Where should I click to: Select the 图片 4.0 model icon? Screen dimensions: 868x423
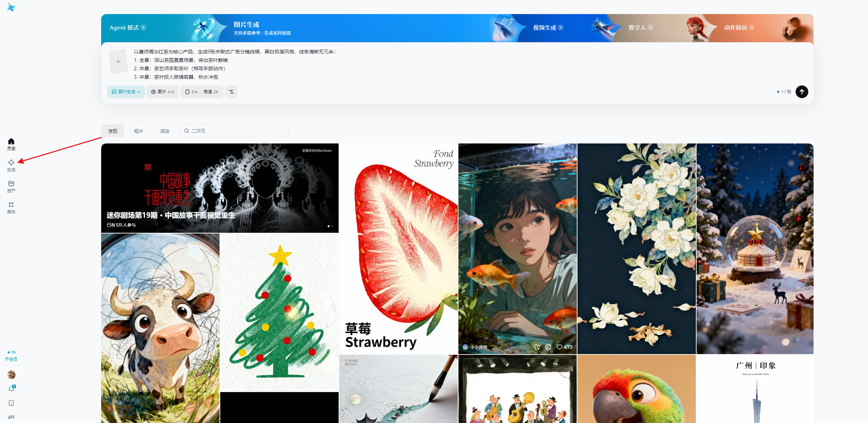(162, 91)
